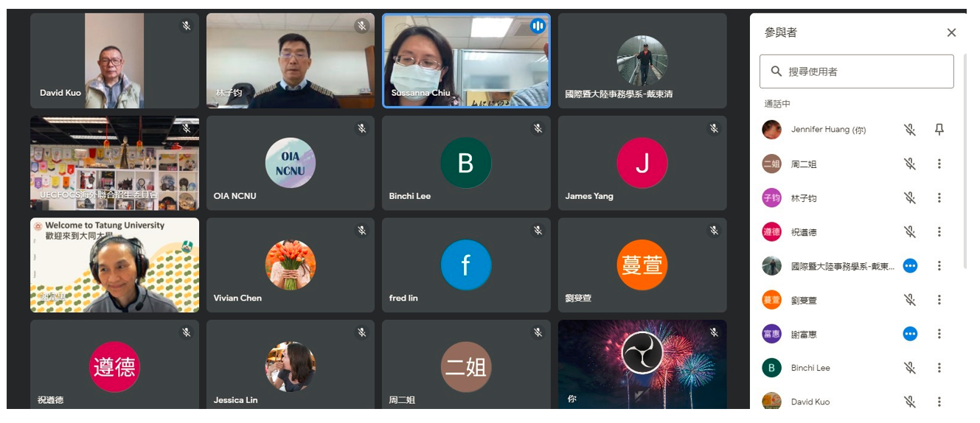This screenshot has width=980, height=423.
Task: Close the 參與者 side panel
Action: [x=951, y=32]
